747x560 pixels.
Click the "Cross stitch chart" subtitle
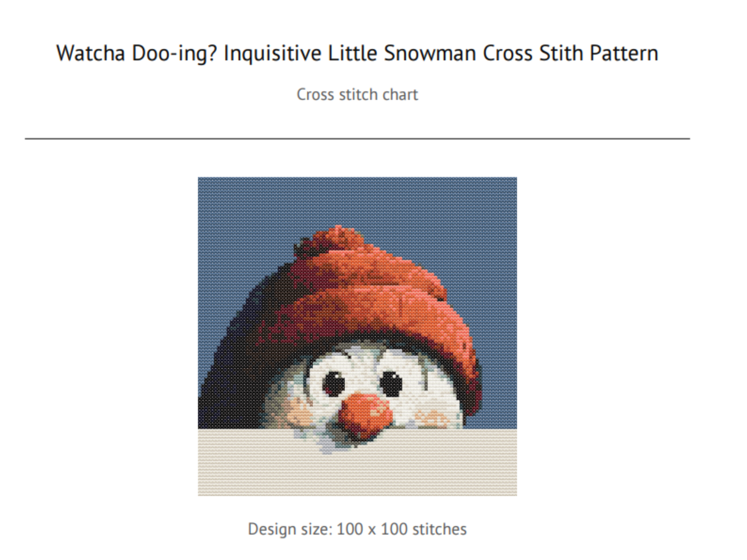357,95
